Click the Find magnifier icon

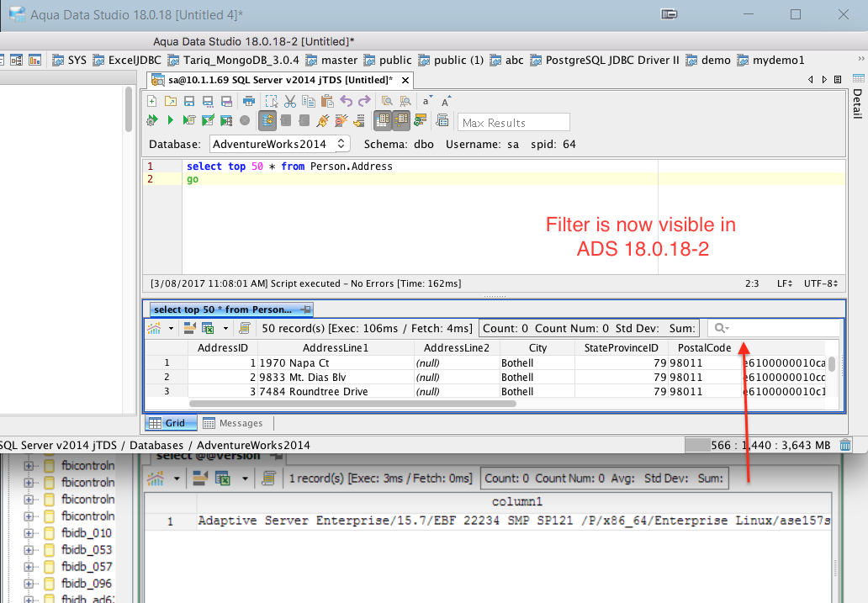click(x=387, y=101)
